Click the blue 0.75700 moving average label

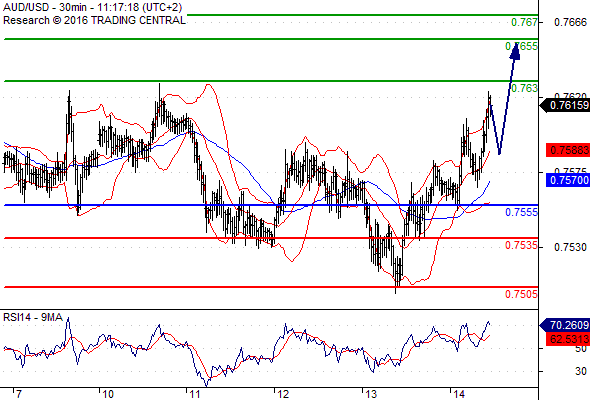tap(568, 180)
